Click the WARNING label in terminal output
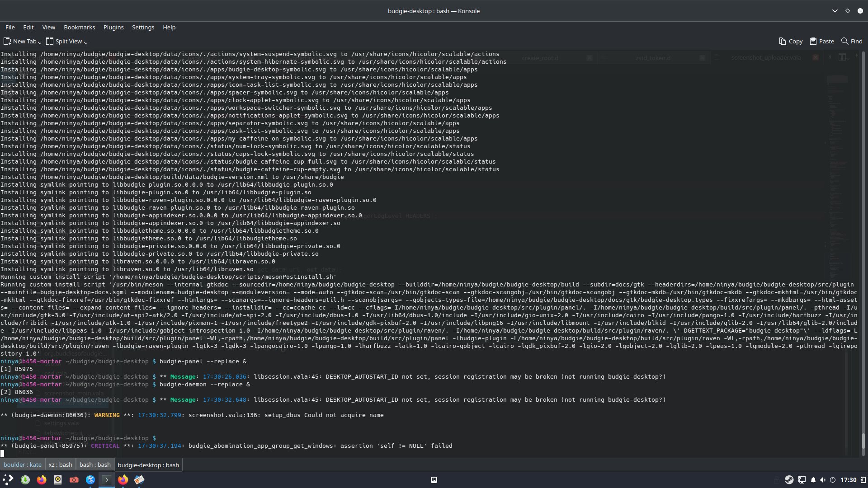This screenshot has height=488, width=868. click(x=107, y=415)
